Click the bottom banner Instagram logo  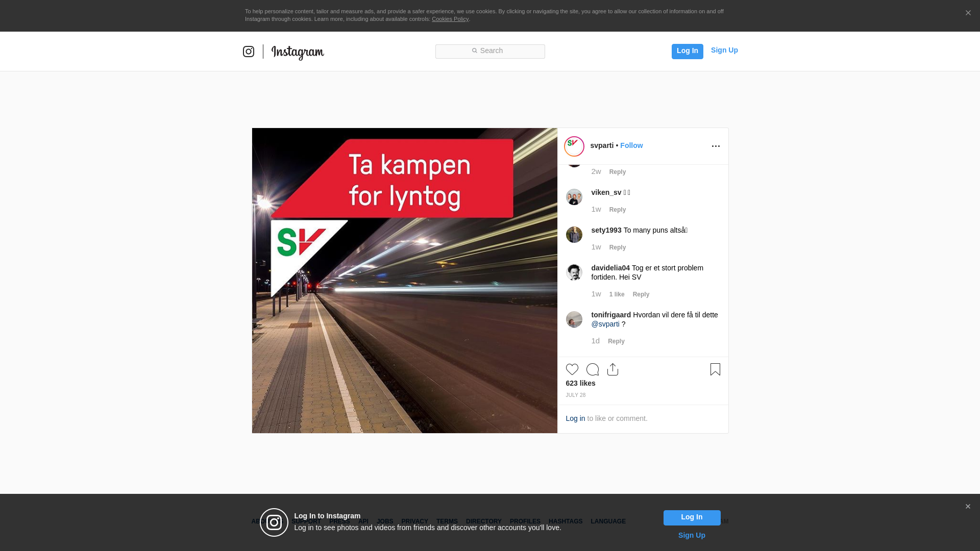tap(274, 522)
